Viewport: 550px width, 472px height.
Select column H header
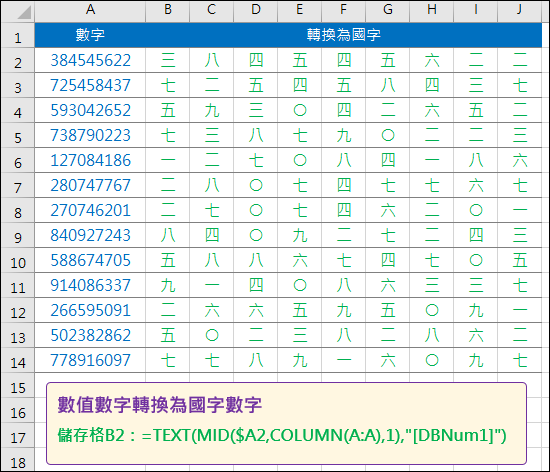432,11
